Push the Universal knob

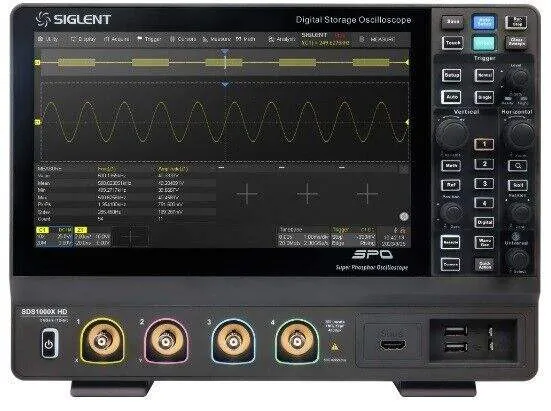518,259
